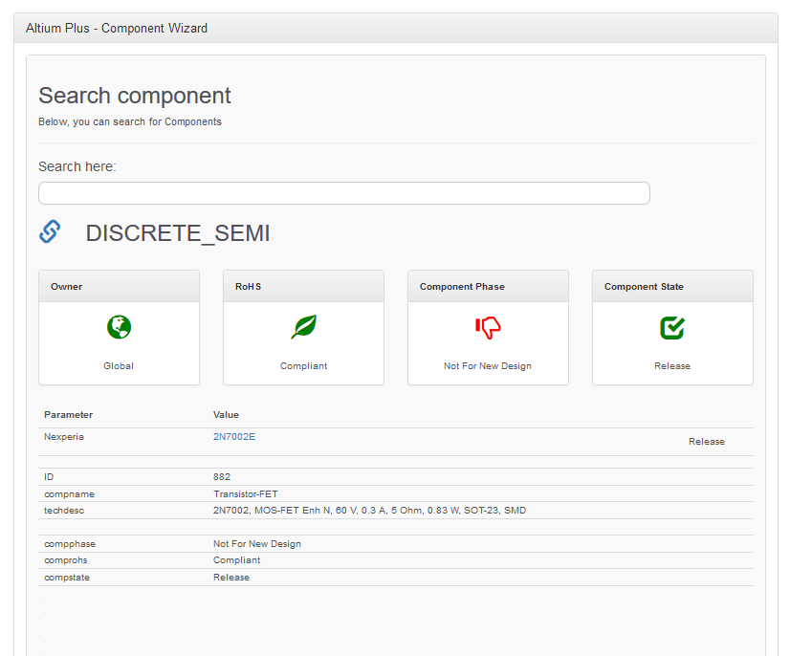This screenshot has width=812, height=656.
Task: Click the Value column header
Action: [226, 415]
